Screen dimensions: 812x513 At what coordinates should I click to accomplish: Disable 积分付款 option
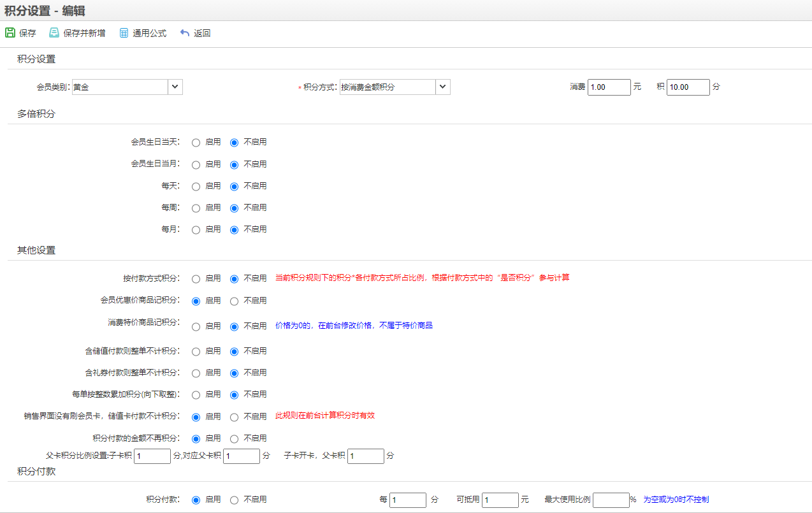235,500
